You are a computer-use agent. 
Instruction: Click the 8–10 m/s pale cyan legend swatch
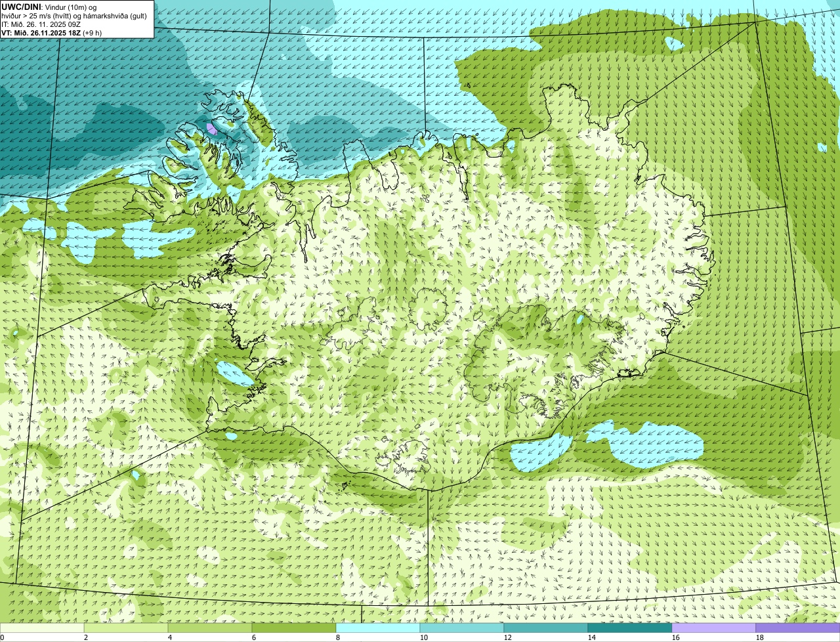pos(378,628)
